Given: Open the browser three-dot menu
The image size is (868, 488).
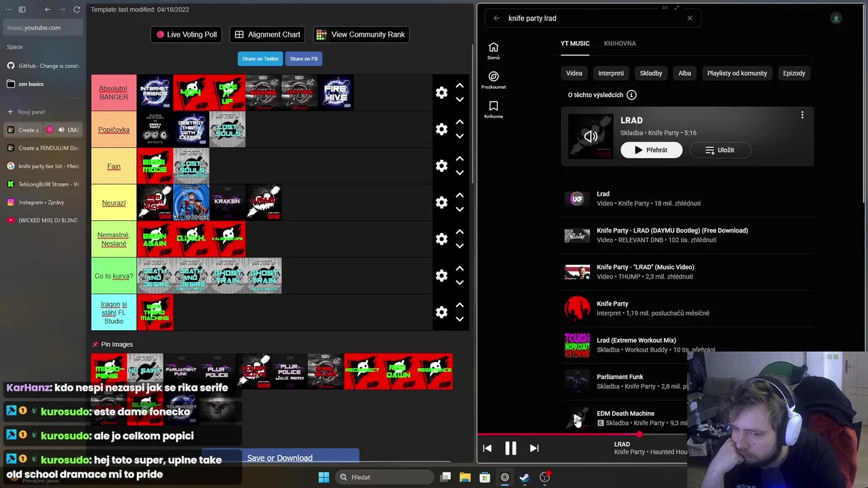Looking at the screenshot, I should [8, 9].
